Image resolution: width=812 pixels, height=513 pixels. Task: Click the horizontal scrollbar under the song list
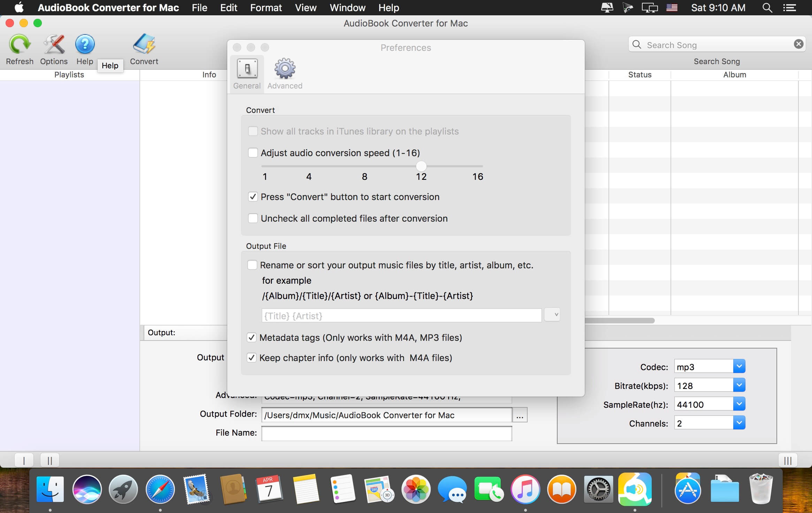(620, 320)
